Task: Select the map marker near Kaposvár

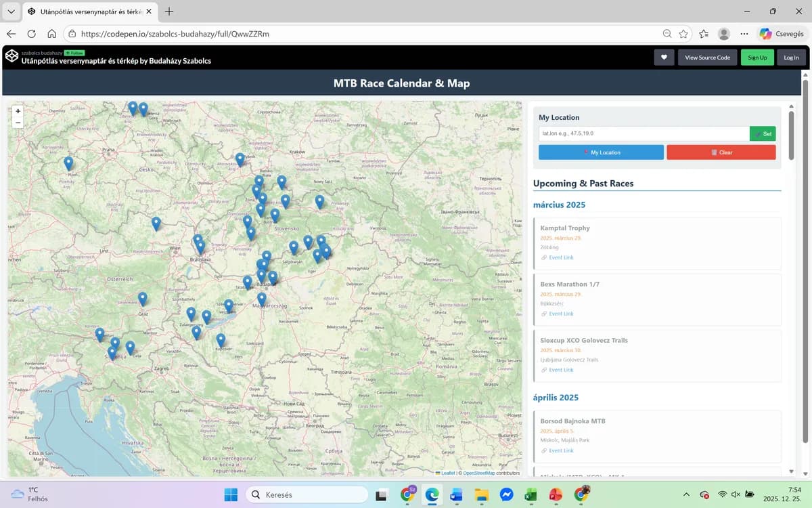Action: pyautogui.click(x=221, y=340)
